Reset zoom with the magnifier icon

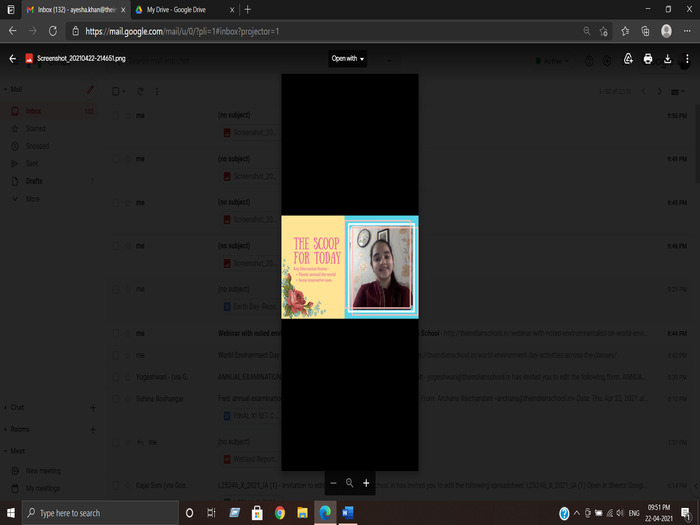pos(350,483)
